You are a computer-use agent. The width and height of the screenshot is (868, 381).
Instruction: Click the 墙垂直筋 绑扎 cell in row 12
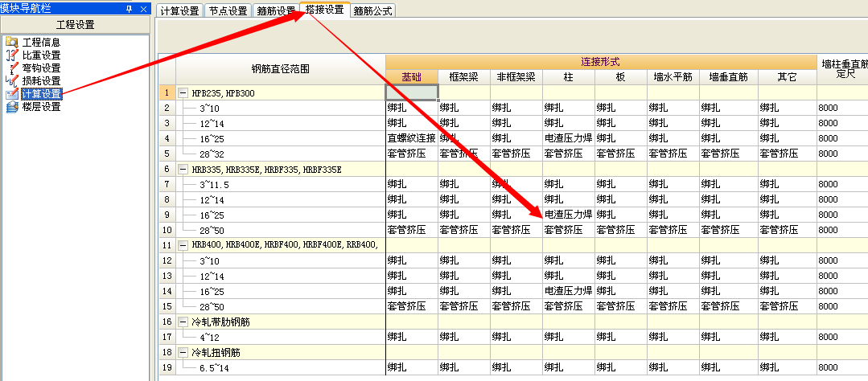point(729,260)
